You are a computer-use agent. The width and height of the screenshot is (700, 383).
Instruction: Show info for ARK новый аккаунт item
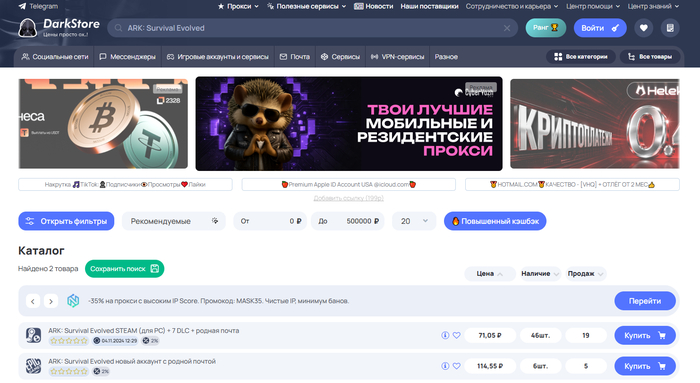pyautogui.click(x=445, y=366)
